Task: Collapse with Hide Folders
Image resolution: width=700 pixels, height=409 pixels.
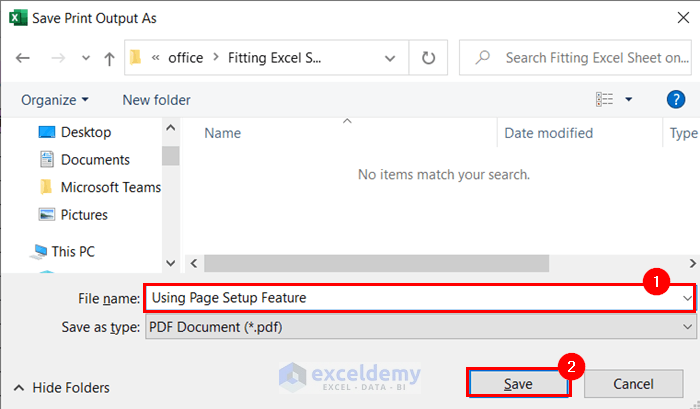Action: point(62,388)
